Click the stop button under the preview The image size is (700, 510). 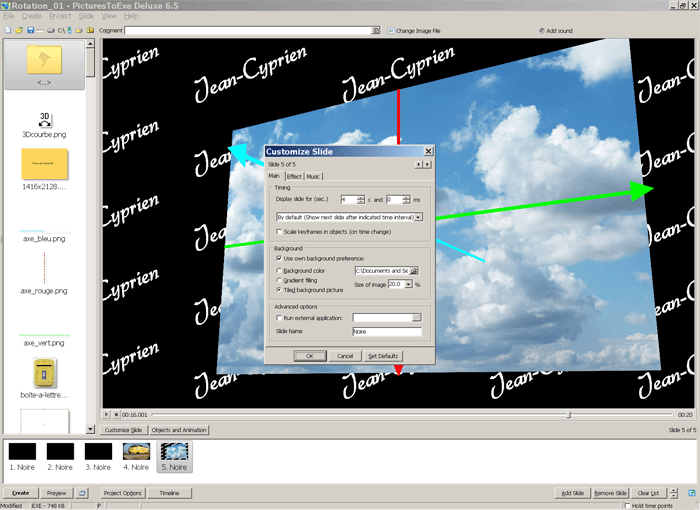(x=116, y=414)
